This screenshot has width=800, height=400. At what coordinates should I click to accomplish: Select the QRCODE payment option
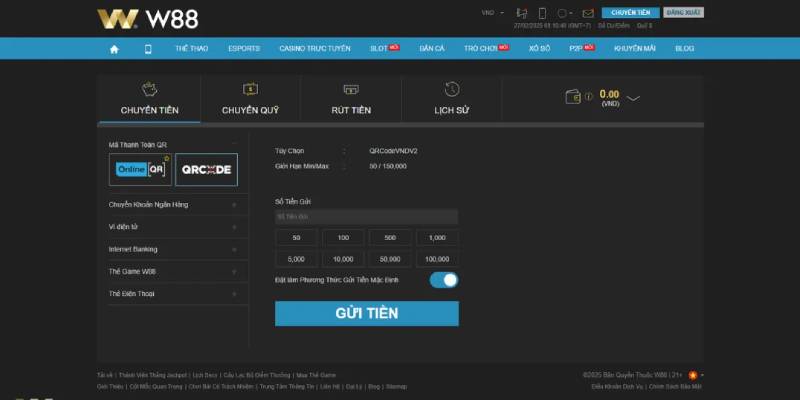click(x=207, y=169)
